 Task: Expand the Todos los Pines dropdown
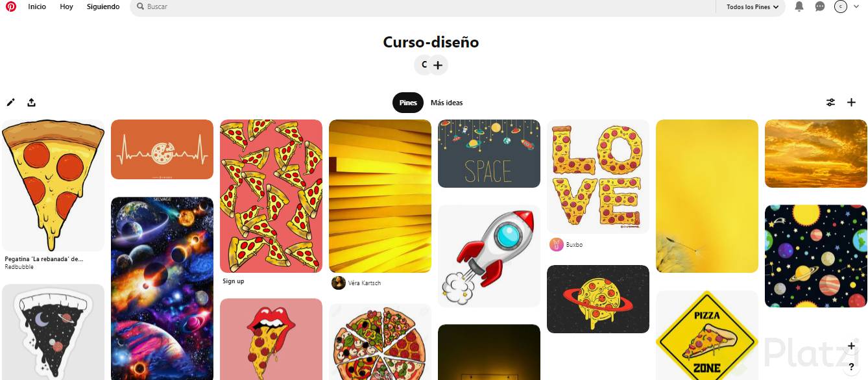coord(752,7)
